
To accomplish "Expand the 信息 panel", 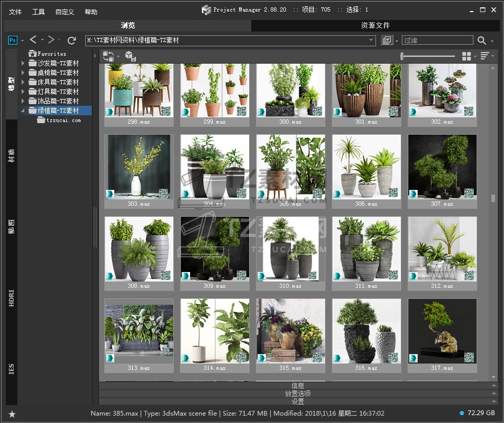I will pyautogui.click(x=298, y=386).
